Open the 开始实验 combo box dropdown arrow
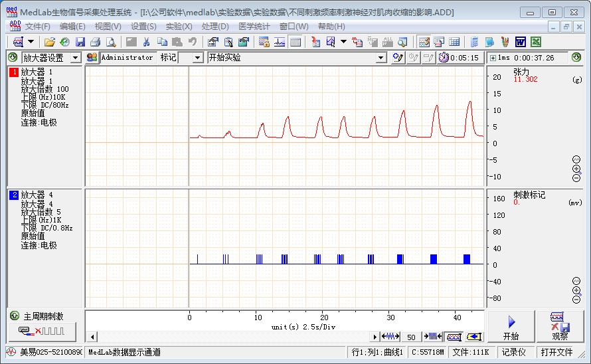Screen dimensions: 591x364 (x=380, y=58)
